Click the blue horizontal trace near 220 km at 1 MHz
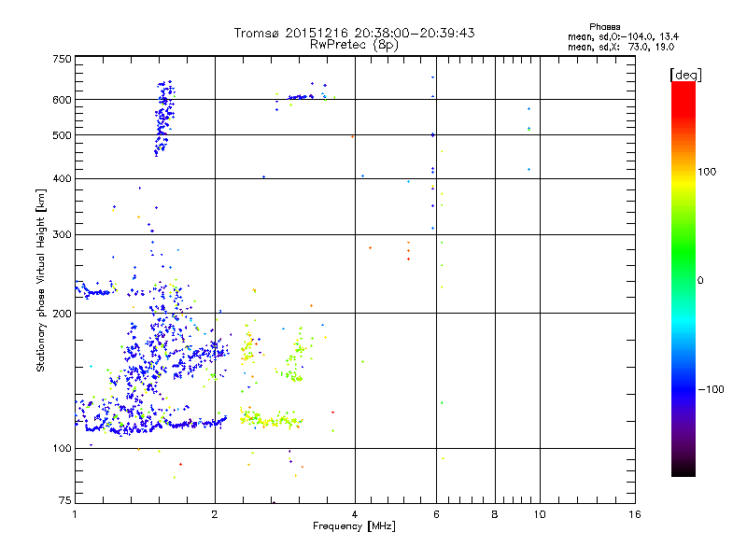Viewport: 747px width, 560px height. pyautogui.click(x=96, y=289)
